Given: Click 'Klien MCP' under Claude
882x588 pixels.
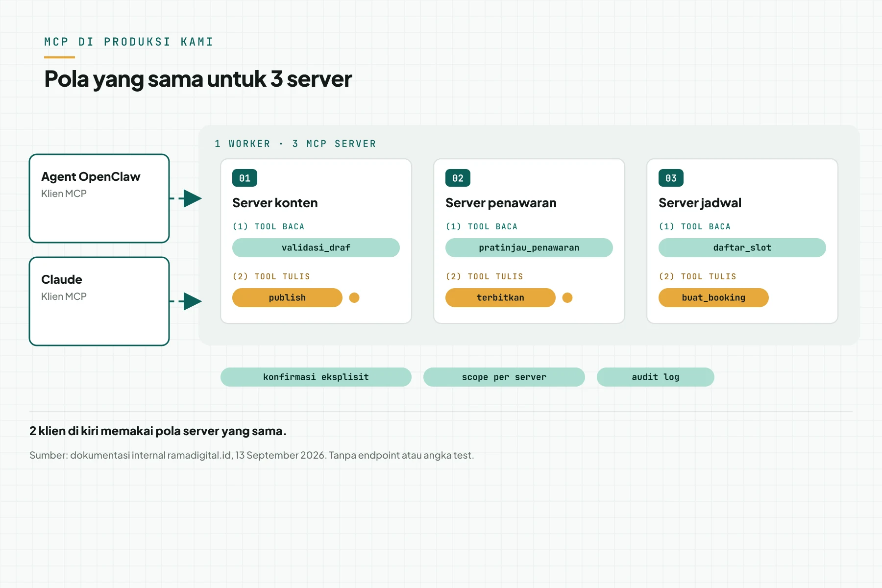Looking at the screenshot, I should coord(64,296).
